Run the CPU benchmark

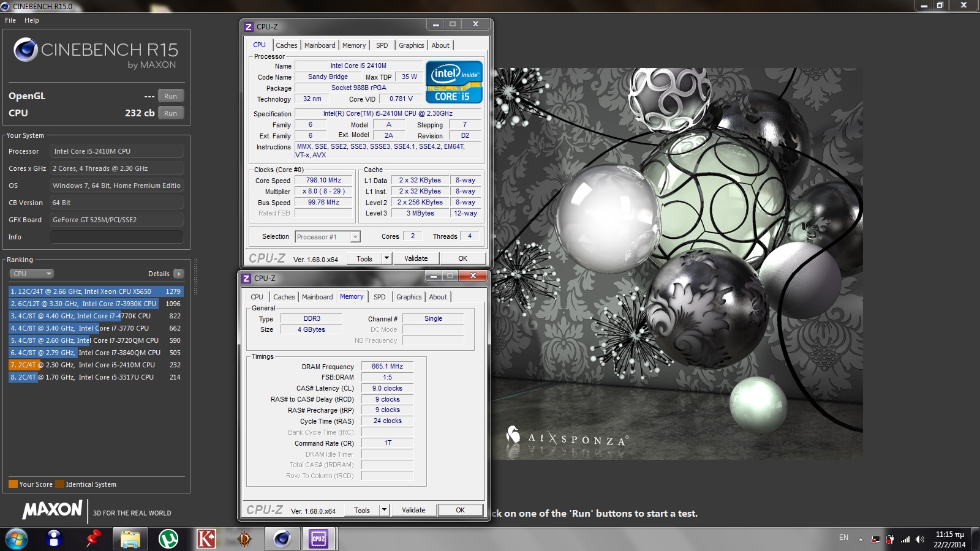[171, 113]
